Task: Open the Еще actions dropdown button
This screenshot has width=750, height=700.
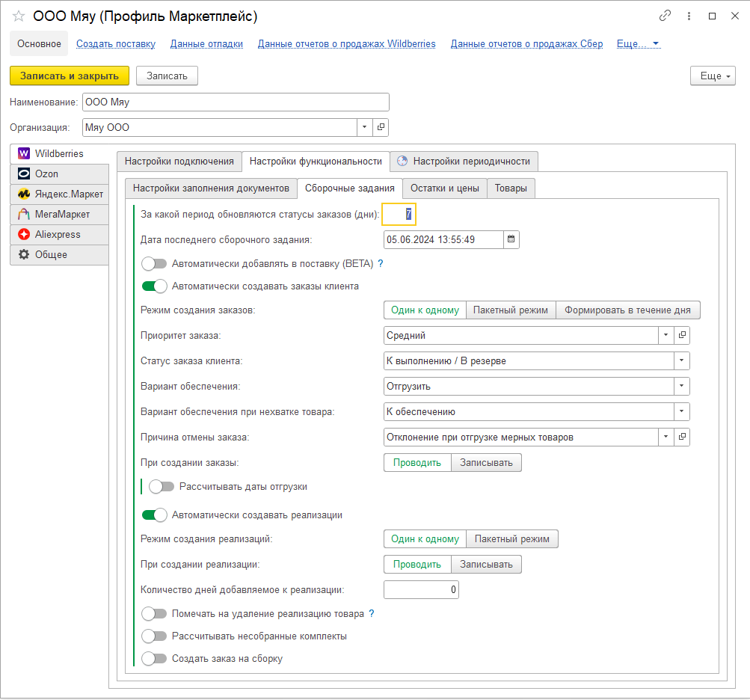Action: pyautogui.click(x=713, y=76)
